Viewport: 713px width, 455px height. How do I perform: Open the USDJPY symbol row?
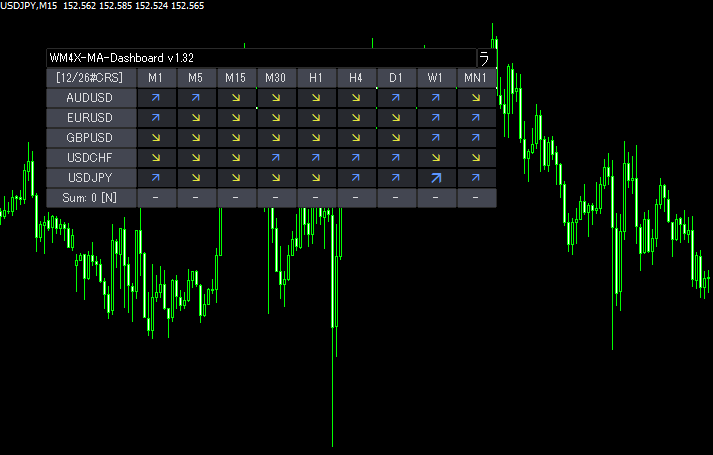[x=90, y=178]
